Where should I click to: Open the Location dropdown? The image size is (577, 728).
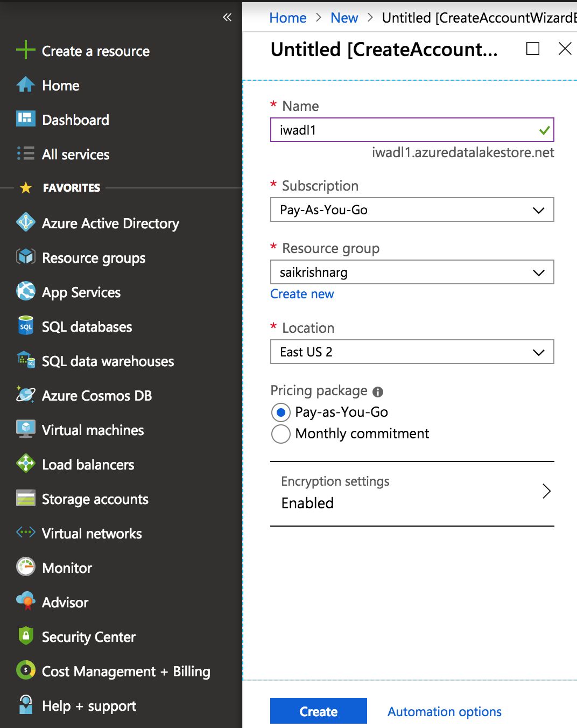point(412,352)
